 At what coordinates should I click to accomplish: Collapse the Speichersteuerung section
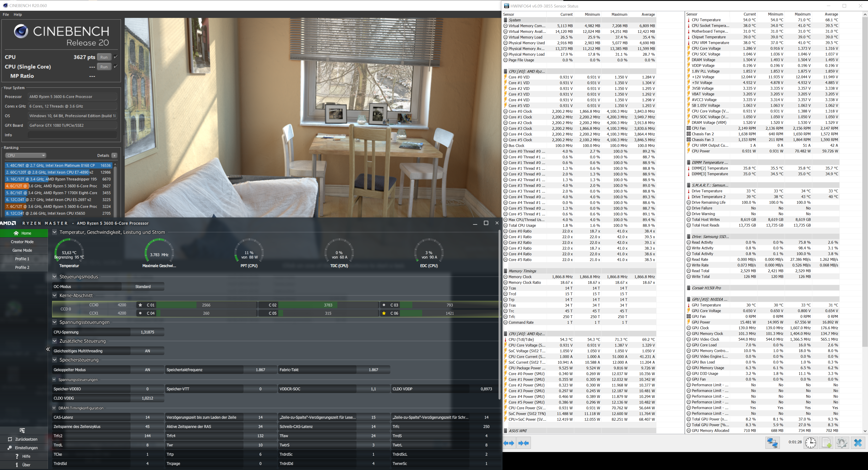coord(55,360)
